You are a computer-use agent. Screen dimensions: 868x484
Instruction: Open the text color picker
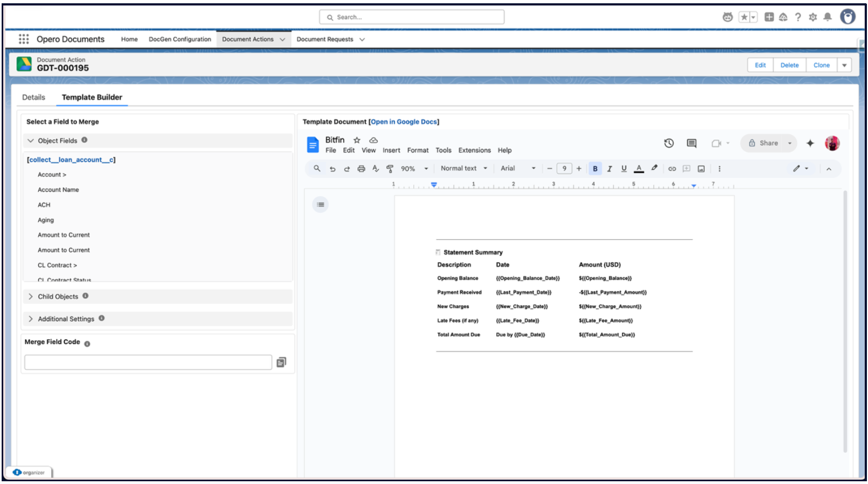pos(638,169)
